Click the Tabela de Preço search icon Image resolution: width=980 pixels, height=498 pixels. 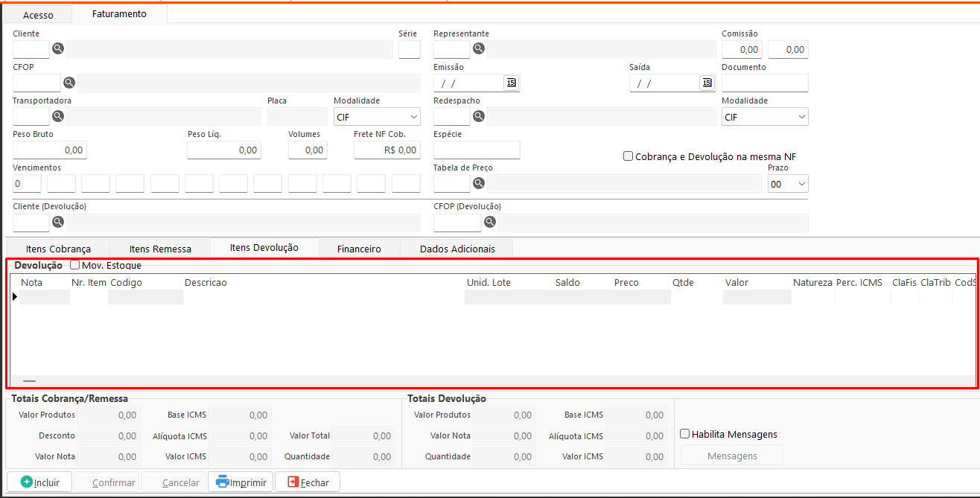pos(479,183)
